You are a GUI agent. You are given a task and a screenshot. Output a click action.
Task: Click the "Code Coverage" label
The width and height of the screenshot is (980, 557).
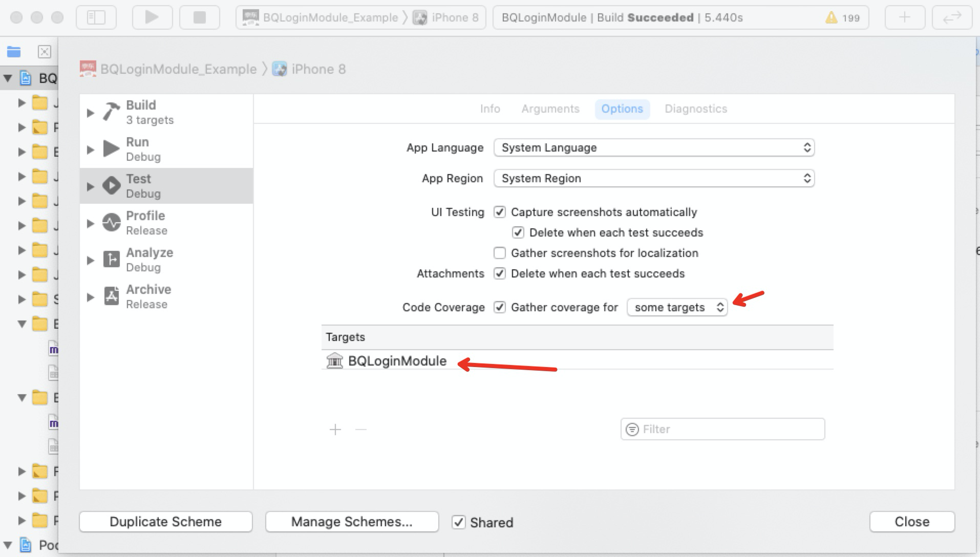(x=443, y=307)
